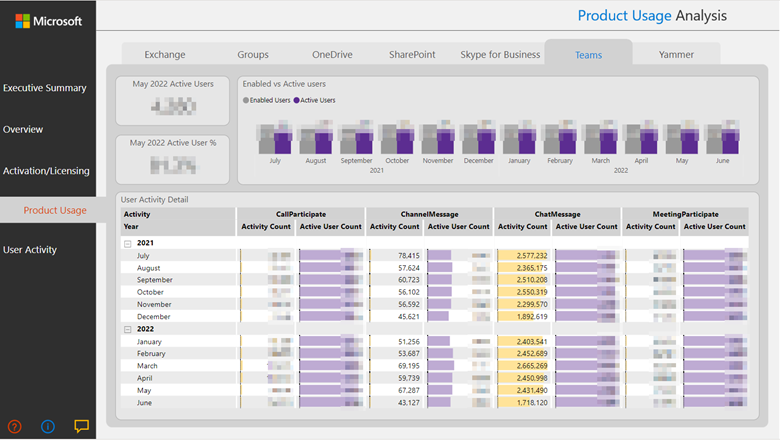Select Product Usage in sidebar
This screenshot has width=780, height=440.
[55, 210]
